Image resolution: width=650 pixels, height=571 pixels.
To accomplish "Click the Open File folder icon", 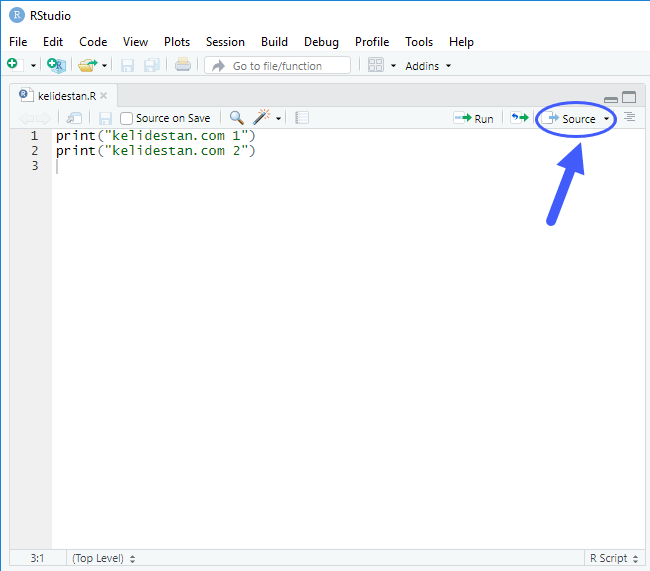I will 88,65.
